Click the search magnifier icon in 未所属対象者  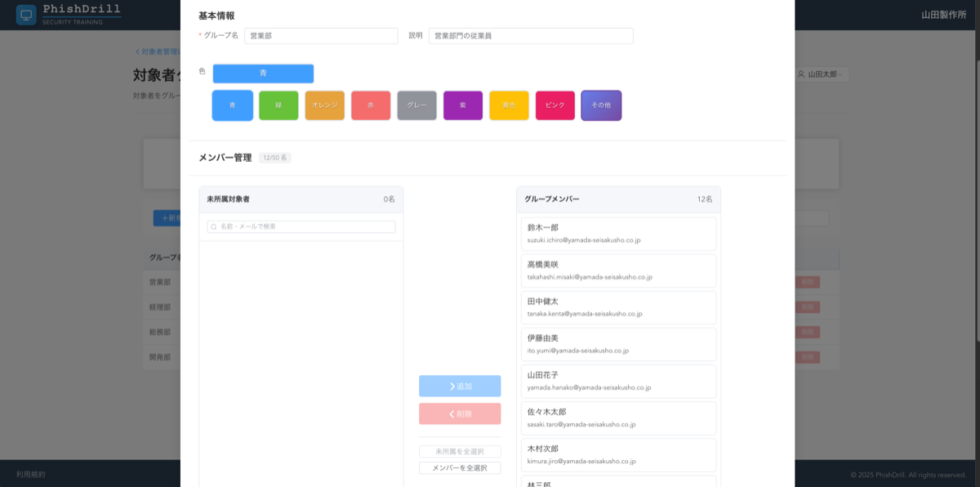pyautogui.click(x=214, y=226)
